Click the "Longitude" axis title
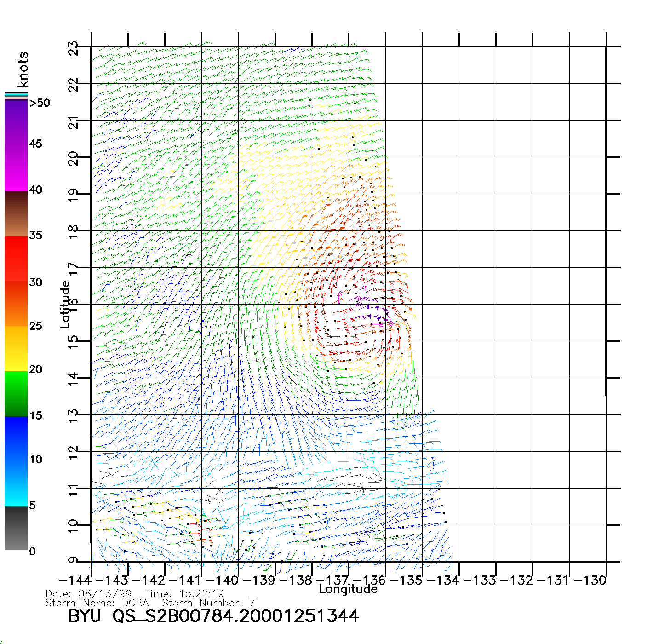 pyautogui.click(x=348, y=589)
